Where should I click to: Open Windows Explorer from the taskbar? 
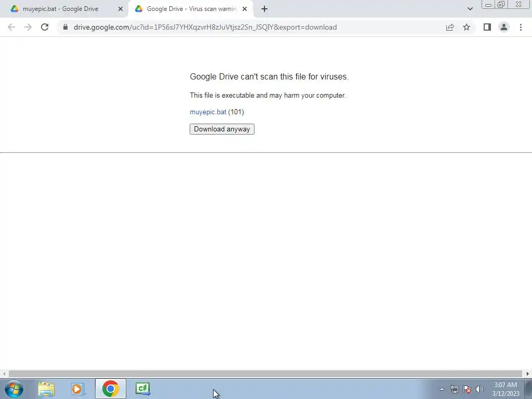(46, 389)
